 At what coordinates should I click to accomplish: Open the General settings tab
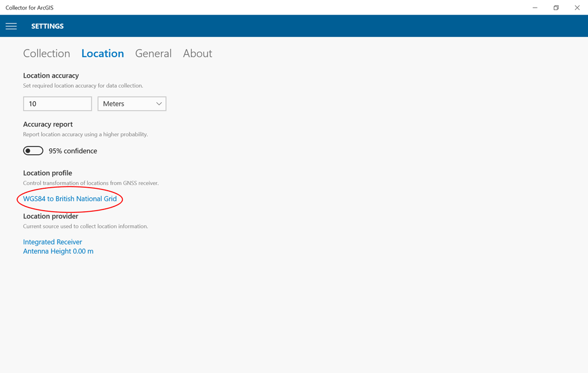(153, 54)
